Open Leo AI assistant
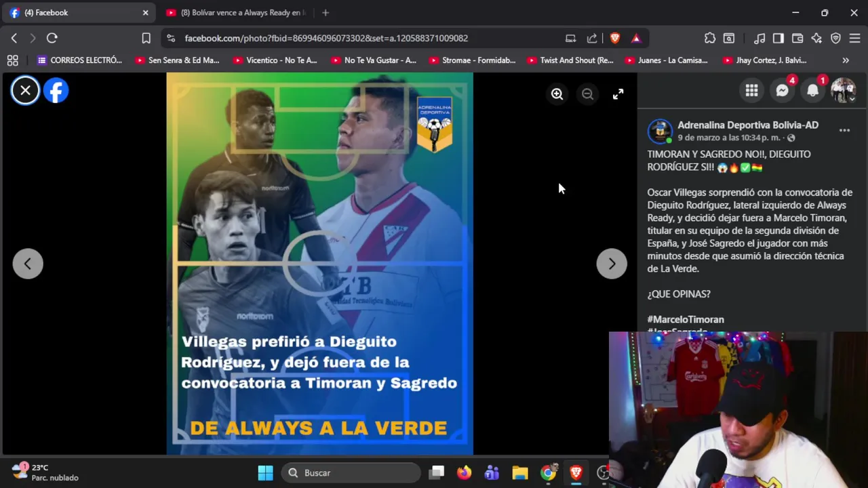The height and width of the screenshot is (488, 868). point(816,38)
